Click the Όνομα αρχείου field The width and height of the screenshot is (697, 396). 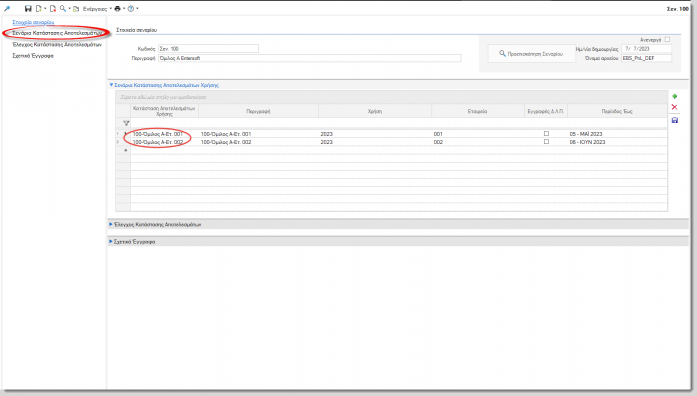point(646,58)
